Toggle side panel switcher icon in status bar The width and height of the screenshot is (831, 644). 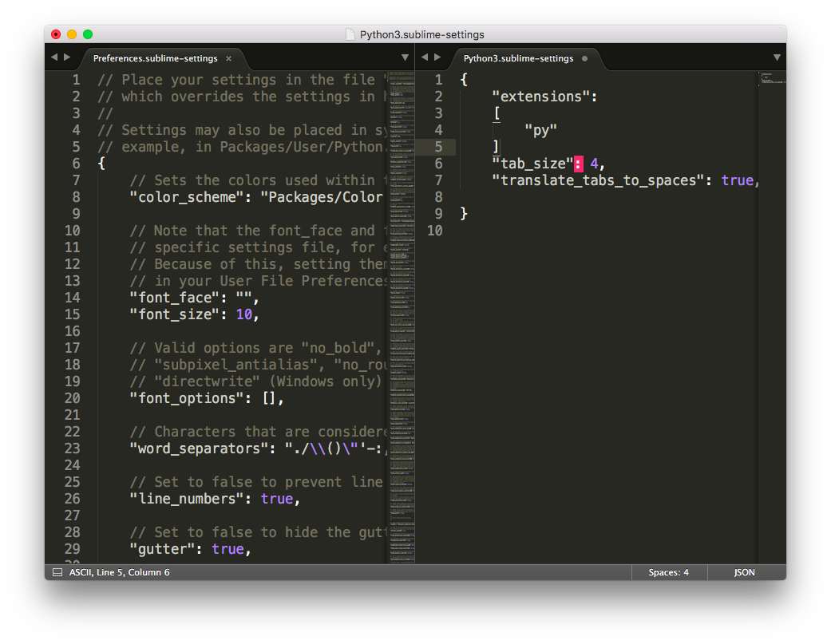point(57,572)
